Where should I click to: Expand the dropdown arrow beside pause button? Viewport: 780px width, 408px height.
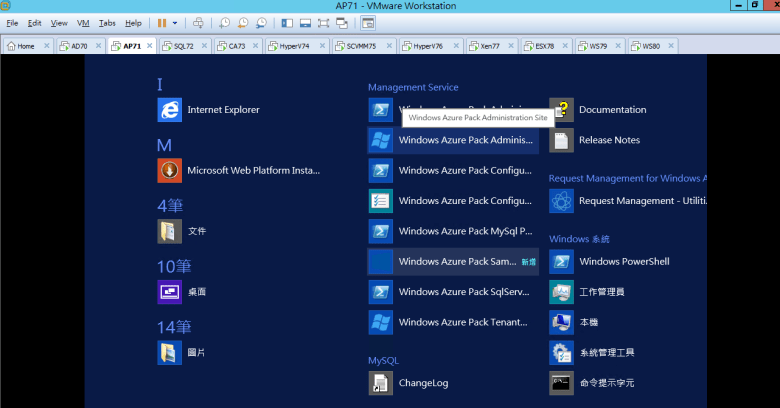tap(175, 22)
